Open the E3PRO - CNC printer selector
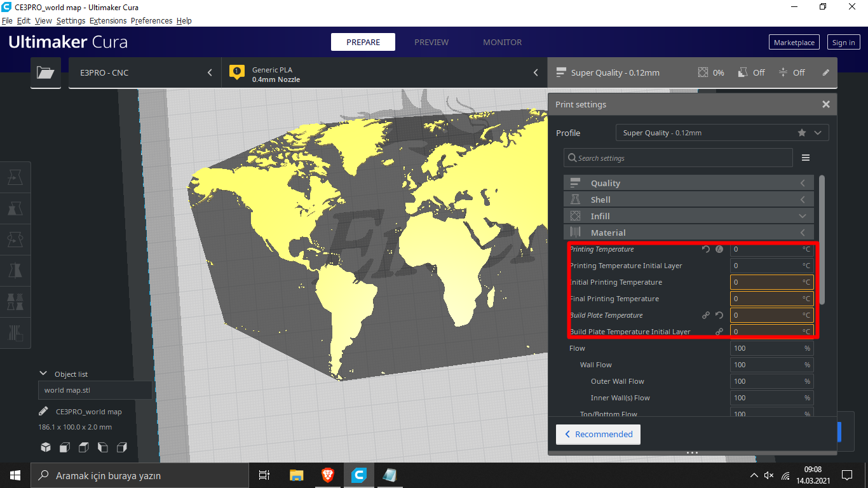 coord(145,72)
